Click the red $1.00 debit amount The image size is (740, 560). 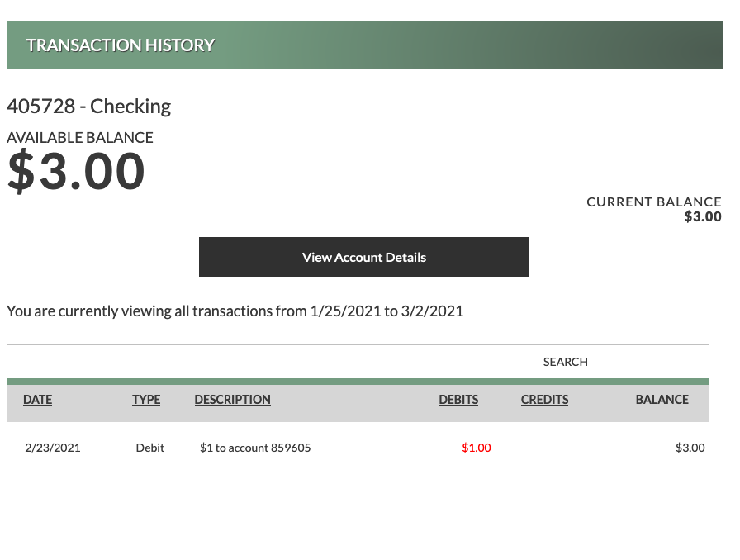477,448
